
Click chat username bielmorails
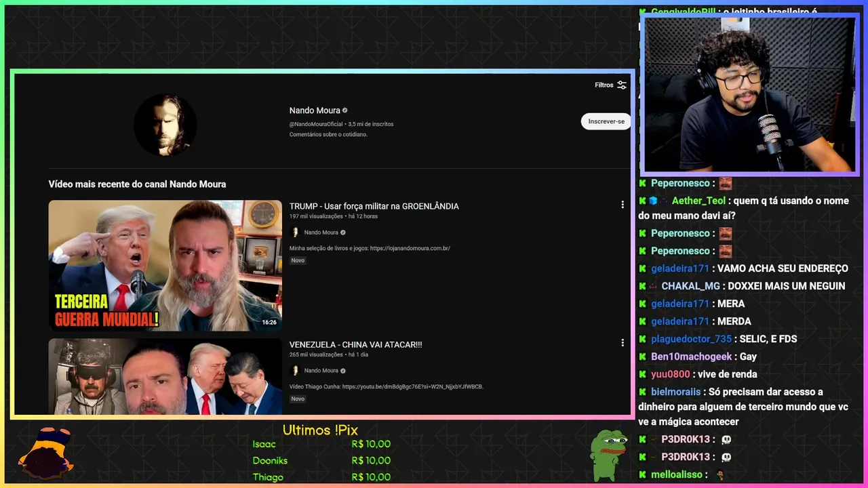click(x=677, y=392)
